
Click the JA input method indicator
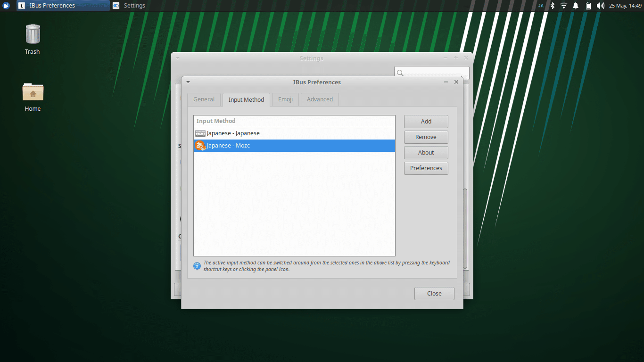pos(541,6)
